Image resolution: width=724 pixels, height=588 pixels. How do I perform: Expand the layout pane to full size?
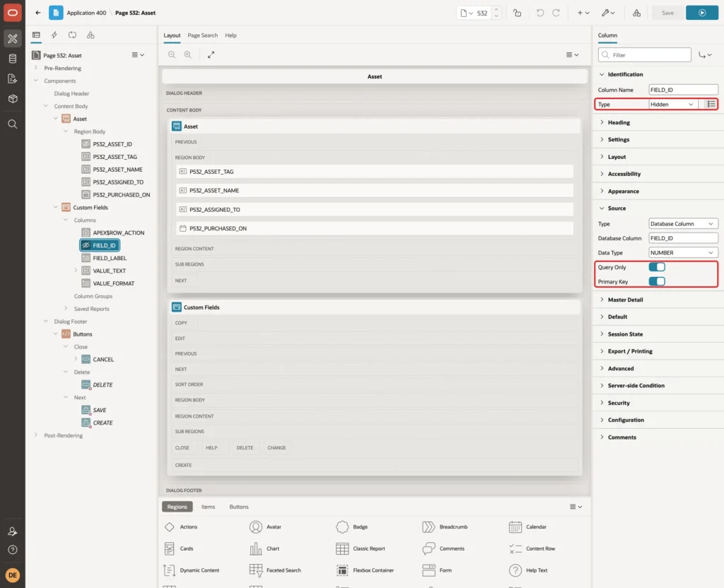tap(211, 54)
